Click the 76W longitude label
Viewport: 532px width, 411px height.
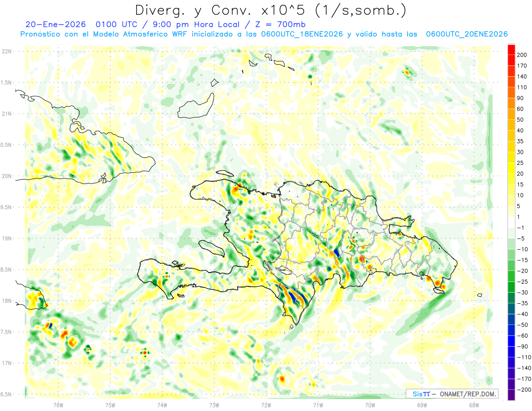point(58,405)
